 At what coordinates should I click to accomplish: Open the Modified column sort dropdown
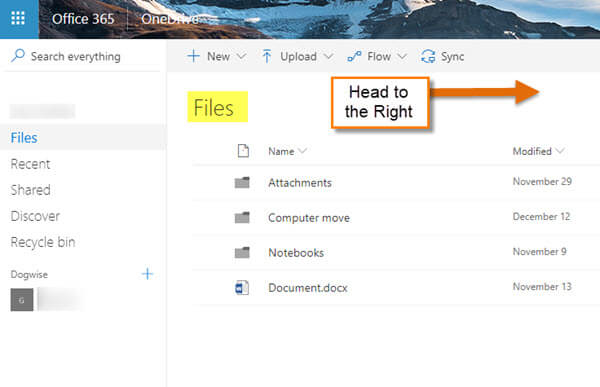pos(560,151)
